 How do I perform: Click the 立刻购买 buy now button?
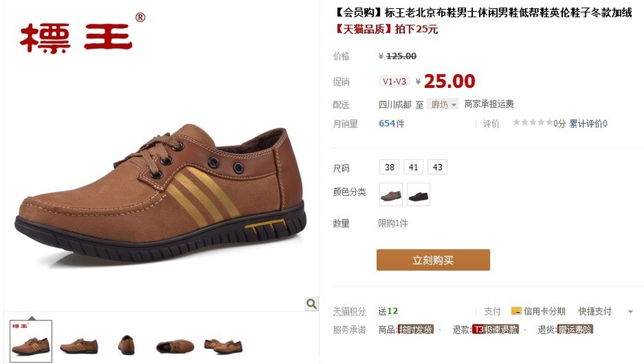(433, 260)
